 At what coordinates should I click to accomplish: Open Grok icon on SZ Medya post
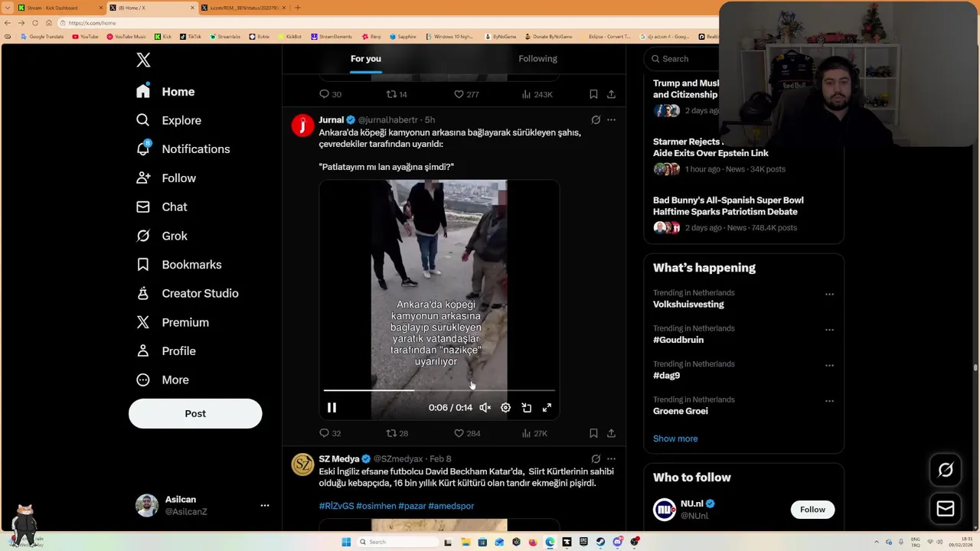click(596, 459)
